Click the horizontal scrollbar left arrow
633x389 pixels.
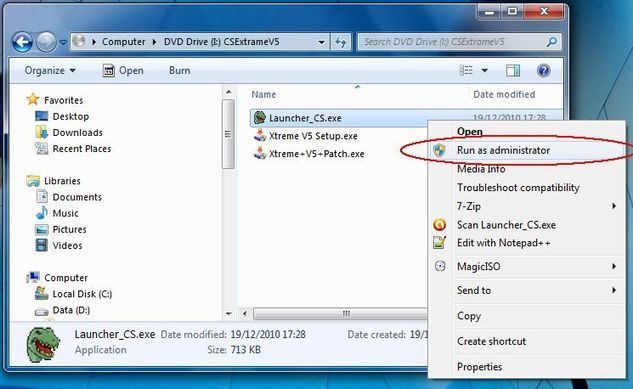point(245,314)
